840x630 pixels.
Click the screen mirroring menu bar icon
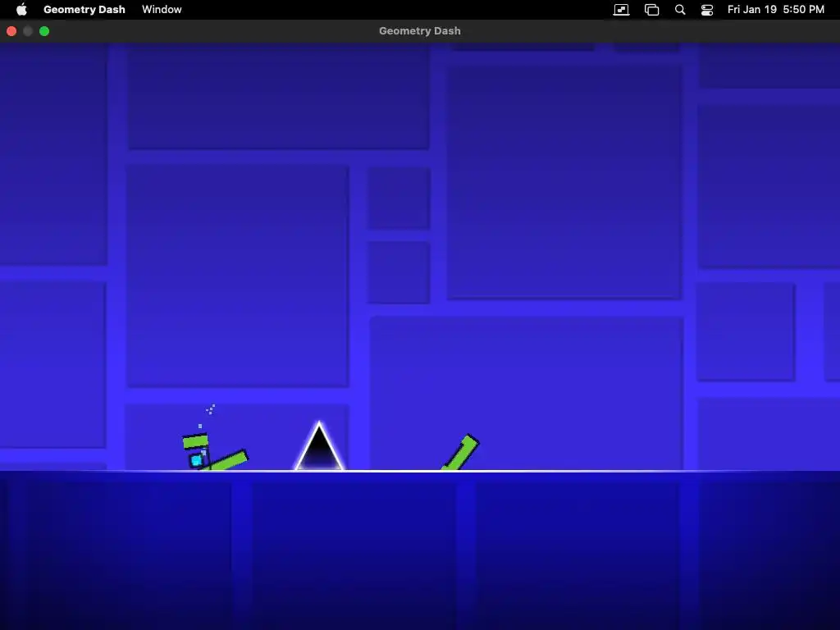pos(621,10)
